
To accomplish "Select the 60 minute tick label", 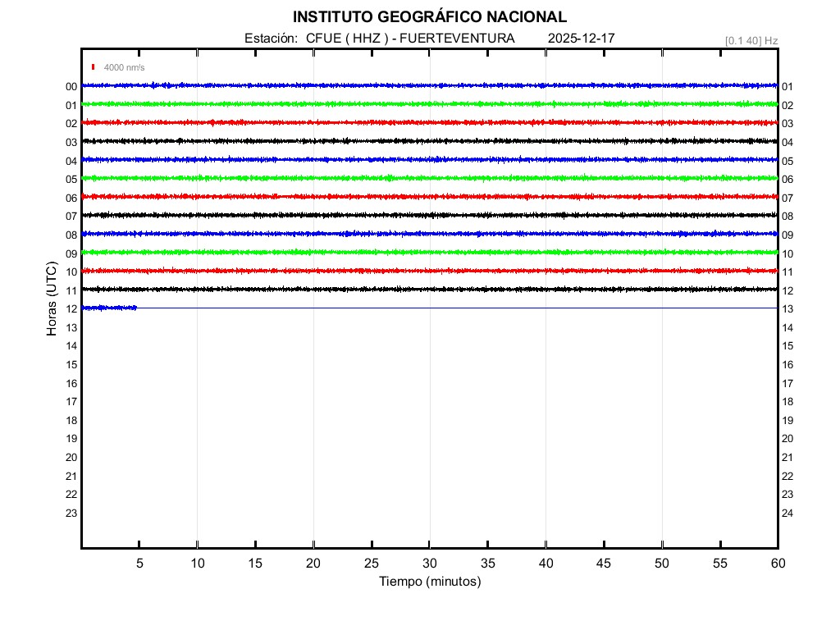I will (777, 563).
